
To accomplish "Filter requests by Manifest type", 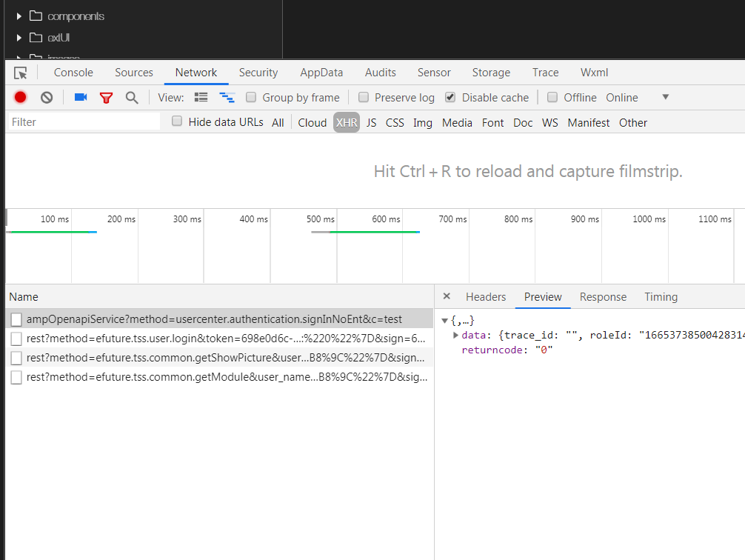I will click(x=589, y=123).
